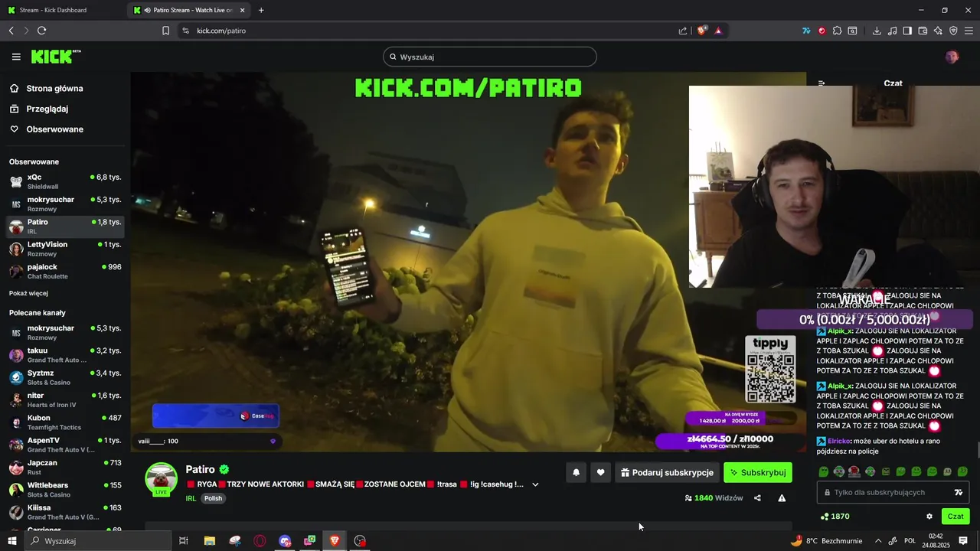Viewport: 980px width, 551px height.
Task: Toggle stream notifications bell
Action: coord(576,473)
